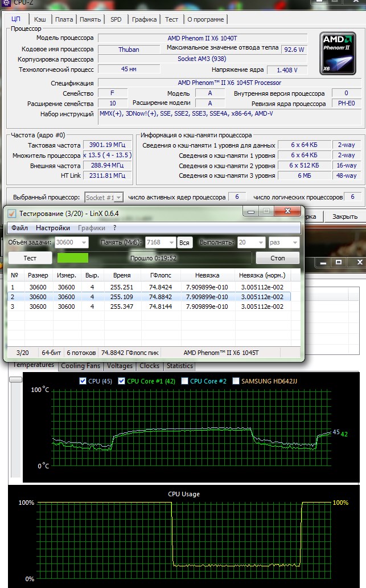The width and height of the screenshot is (366, 588).
Task: Click the PH-E0 core revision value
Action: (x=346, y=103)
